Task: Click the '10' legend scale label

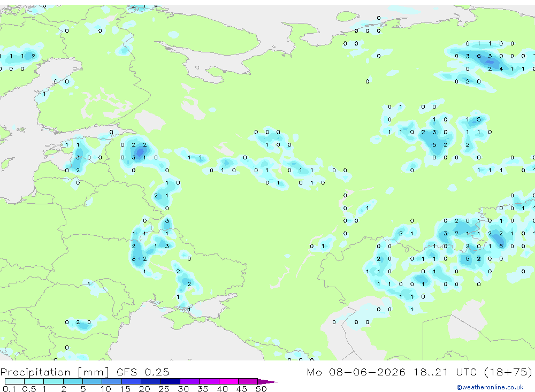Action: click(105, 389)
